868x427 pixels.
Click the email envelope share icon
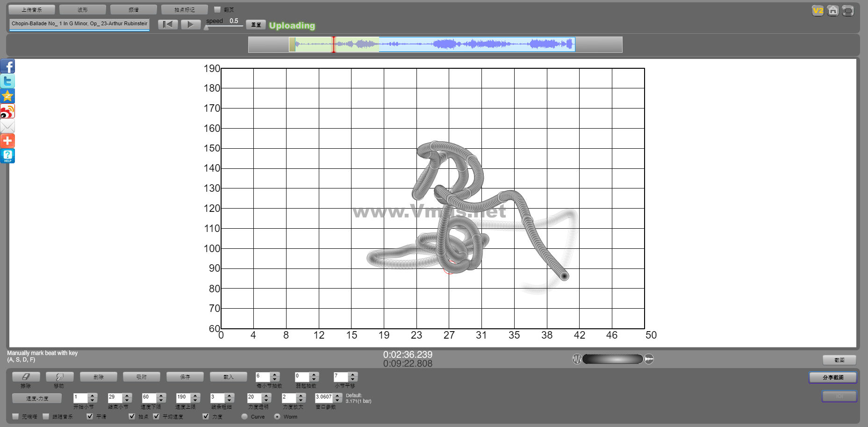[7, 126]
